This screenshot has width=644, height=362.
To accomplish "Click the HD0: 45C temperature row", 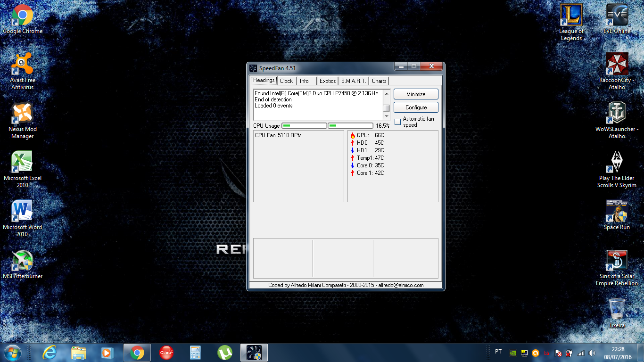I will tap(367, 143).
